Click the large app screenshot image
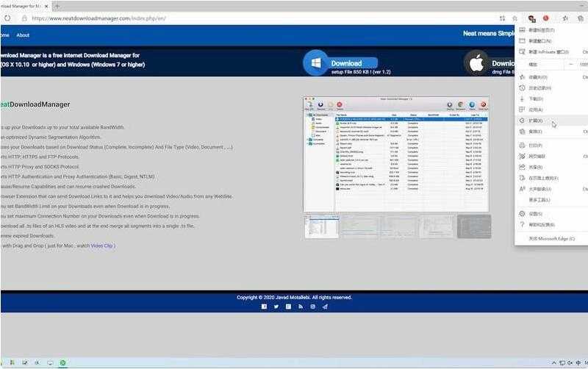The height and width of the screenshot is (369, 588). pos(396,154)
